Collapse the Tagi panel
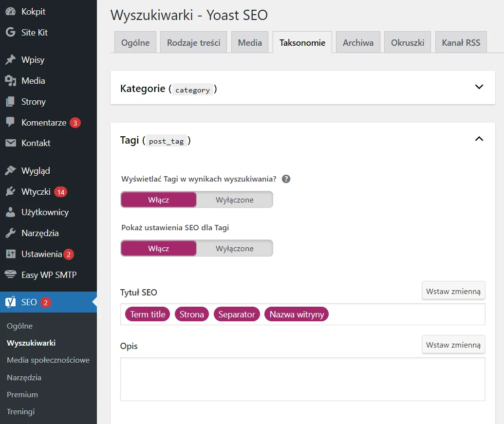Image resolution: width=504 pixels, height=424 pixels. click(479, 139)
